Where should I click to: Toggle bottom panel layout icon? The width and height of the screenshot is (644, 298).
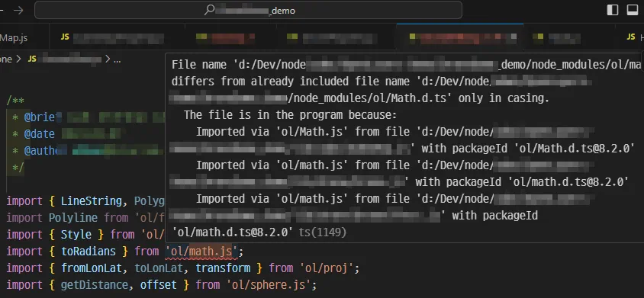(633, 10)
